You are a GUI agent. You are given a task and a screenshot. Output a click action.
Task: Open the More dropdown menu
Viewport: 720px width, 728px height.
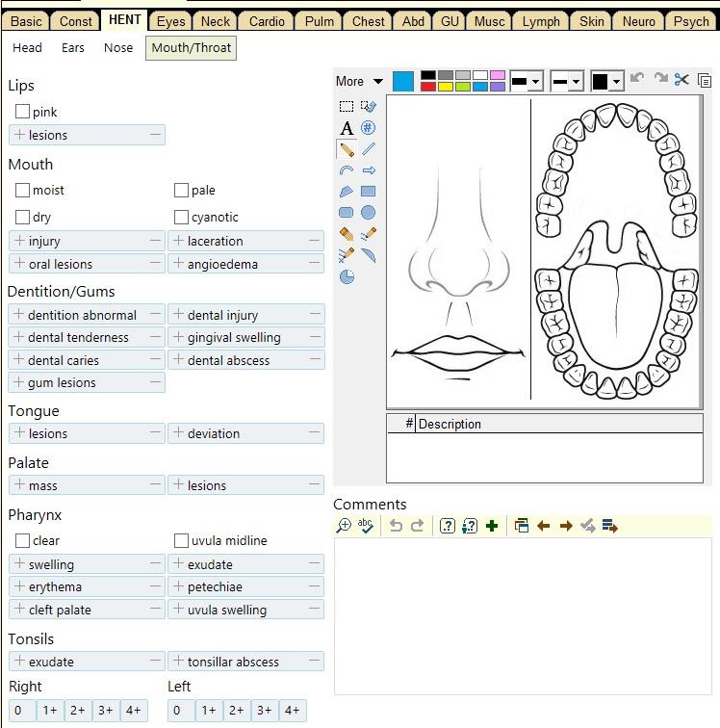(359, 82)
